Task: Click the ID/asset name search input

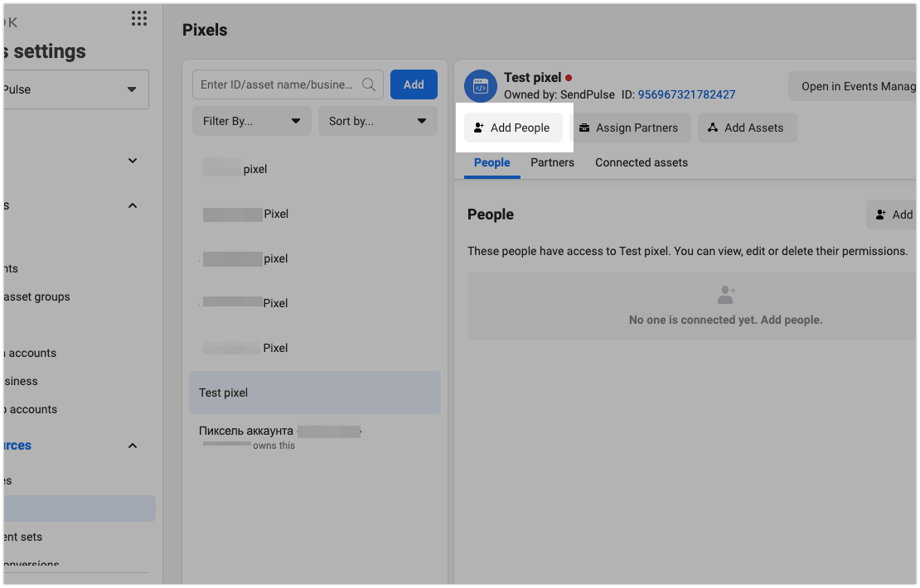Action: tap(278, 84)
